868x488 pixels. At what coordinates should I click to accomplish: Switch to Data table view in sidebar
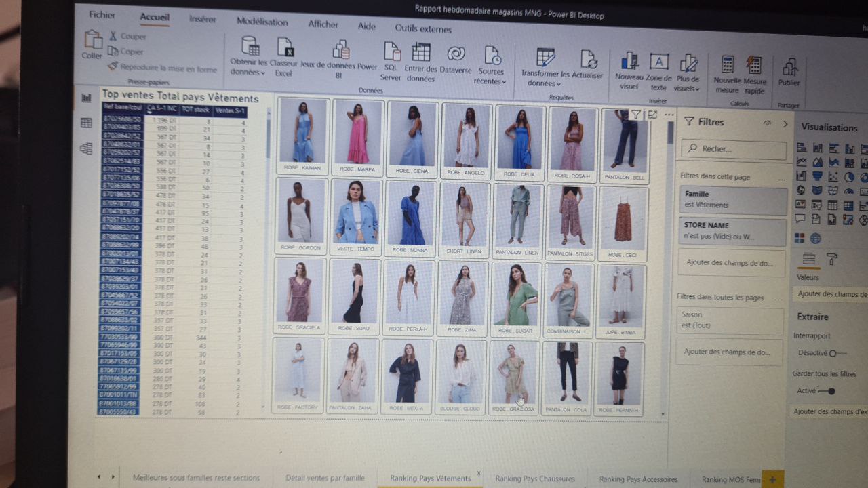click(86, 123)
